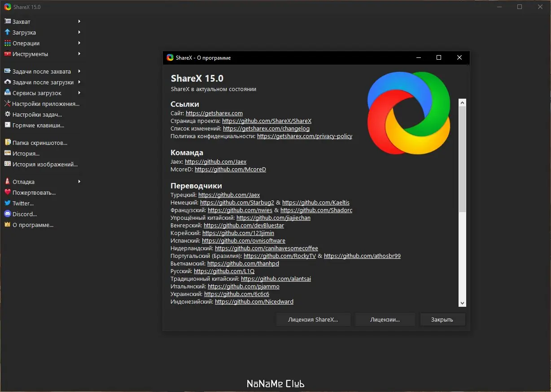Click the scrollbar up arrow in About dialog

point(462,103)
